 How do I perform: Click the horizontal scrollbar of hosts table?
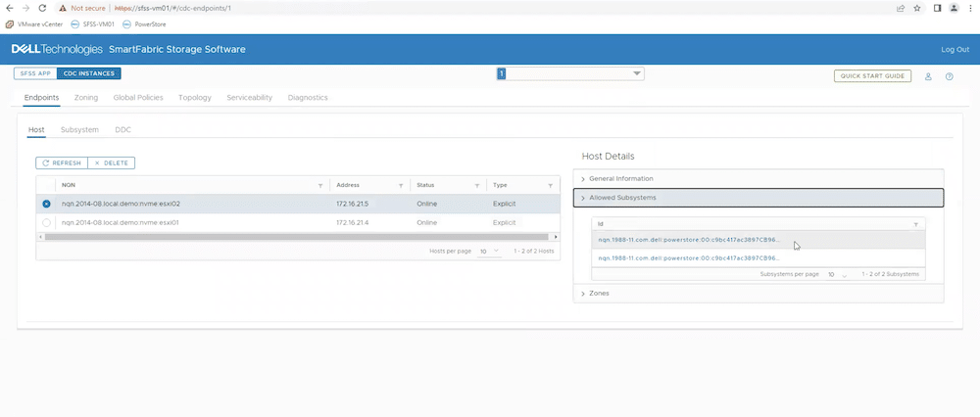296,237
